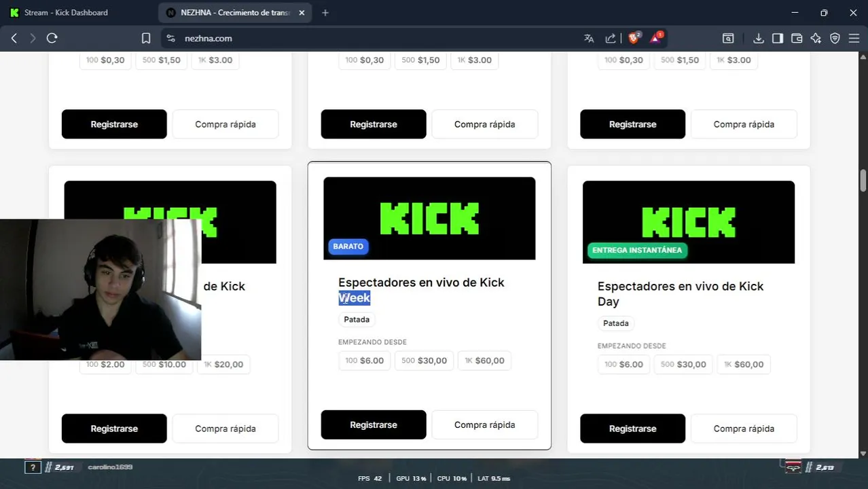Select the NEZHNA tab
The image size is (868, 489).
click(236, 12)
